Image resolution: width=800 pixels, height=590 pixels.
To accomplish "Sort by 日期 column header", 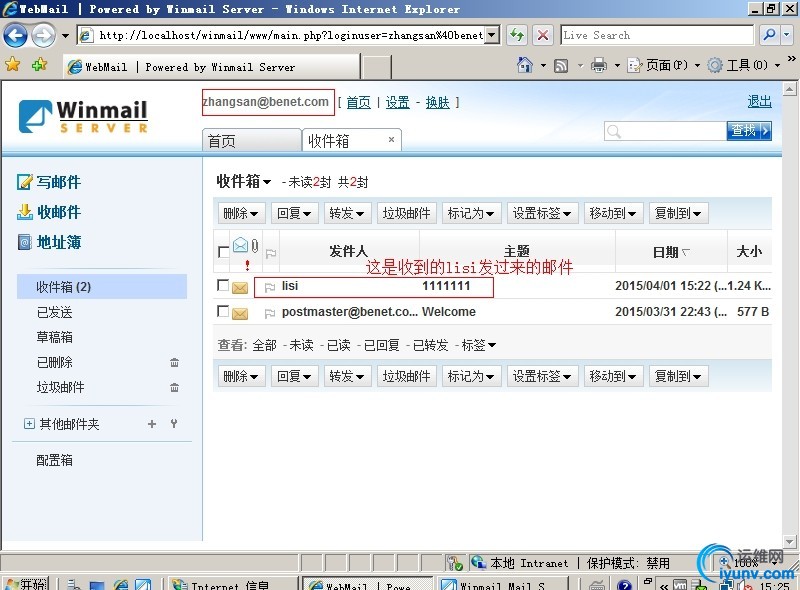I will tap(671, 252).
